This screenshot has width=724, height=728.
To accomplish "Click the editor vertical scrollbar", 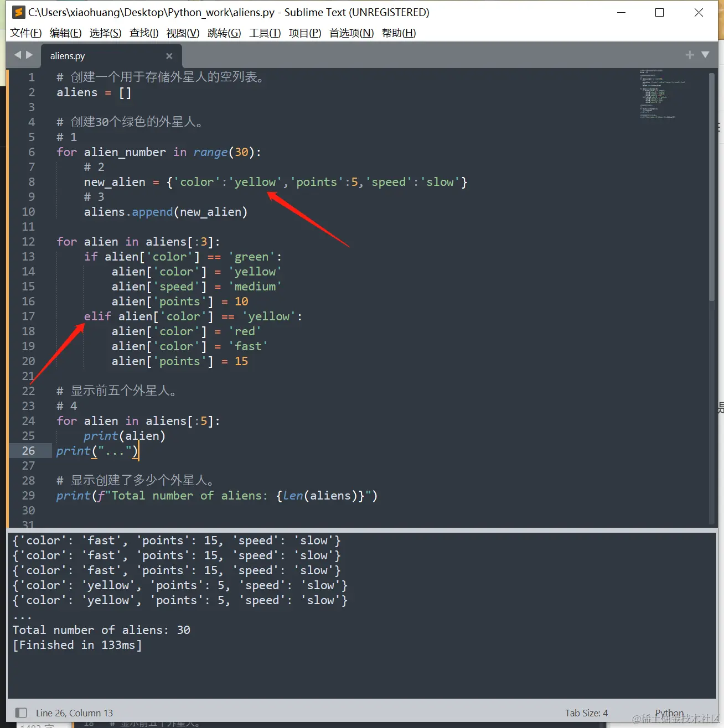I will [712, 188].
